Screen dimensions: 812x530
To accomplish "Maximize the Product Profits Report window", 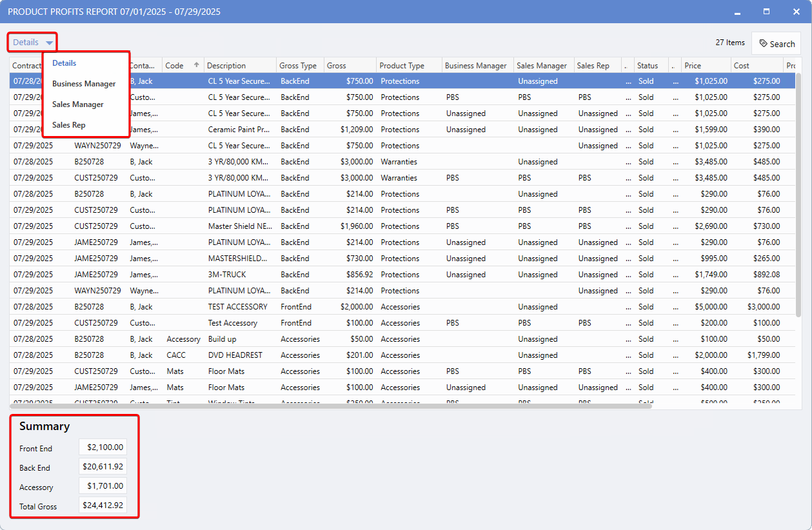I will pos(766,12).
